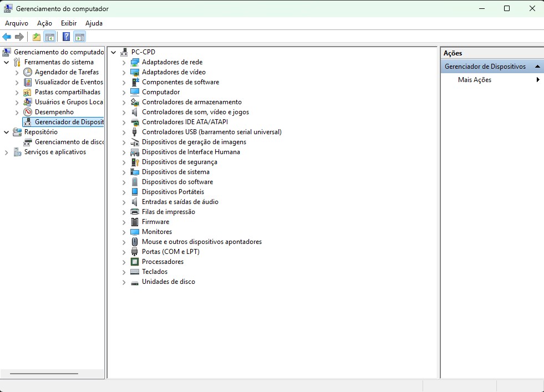Toggle the Show/Hide Console Tree button
Screen dimensions: 544x392
50,37
